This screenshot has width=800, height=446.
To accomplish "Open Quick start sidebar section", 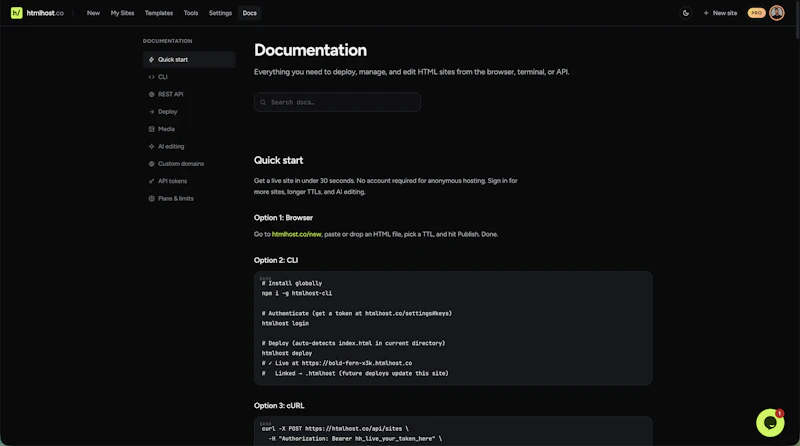I will point(189,60).
